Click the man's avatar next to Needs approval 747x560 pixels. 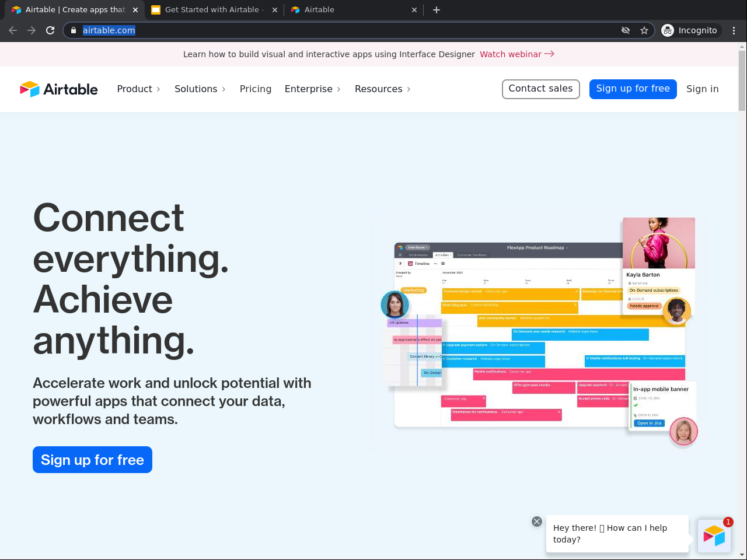click(677, 311)
